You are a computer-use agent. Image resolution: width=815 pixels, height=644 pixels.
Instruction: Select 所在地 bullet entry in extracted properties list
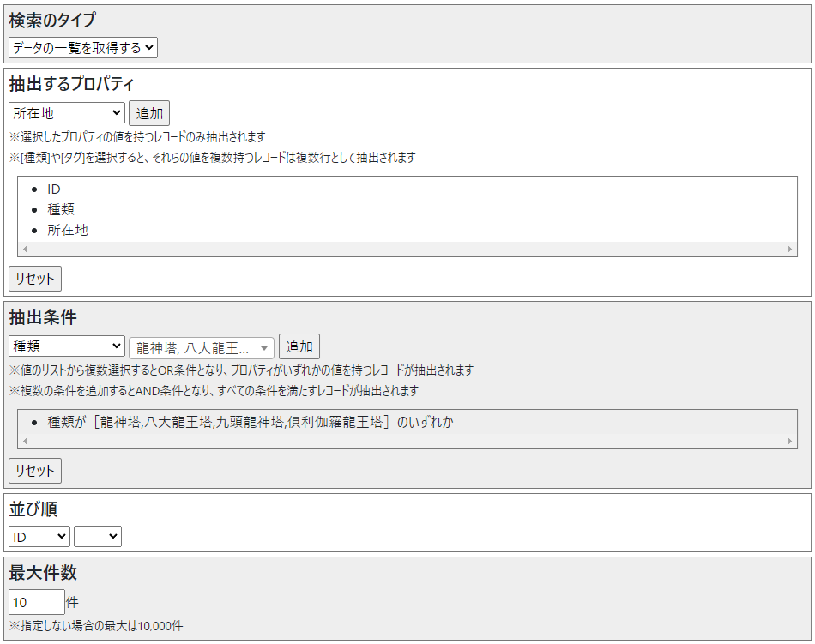(68, 230)
